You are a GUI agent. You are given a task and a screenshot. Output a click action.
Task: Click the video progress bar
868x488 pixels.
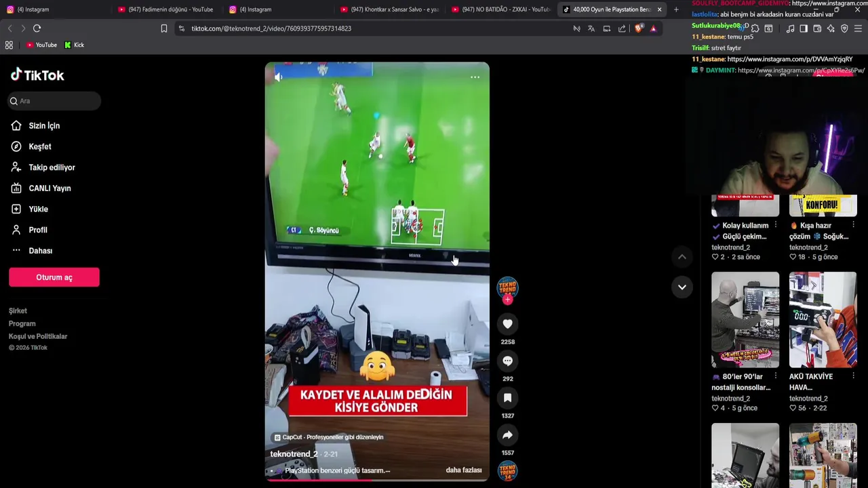(377, 480)
